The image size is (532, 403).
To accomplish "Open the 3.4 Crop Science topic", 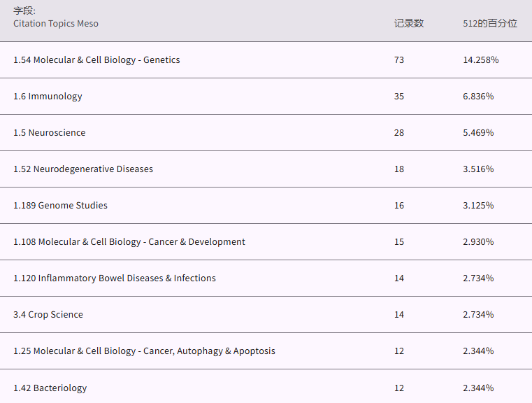I will pos(48,315).
